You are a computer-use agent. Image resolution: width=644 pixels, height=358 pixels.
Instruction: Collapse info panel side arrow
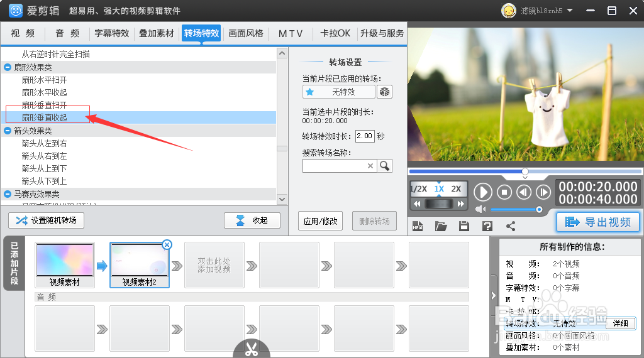pos(493,296)
